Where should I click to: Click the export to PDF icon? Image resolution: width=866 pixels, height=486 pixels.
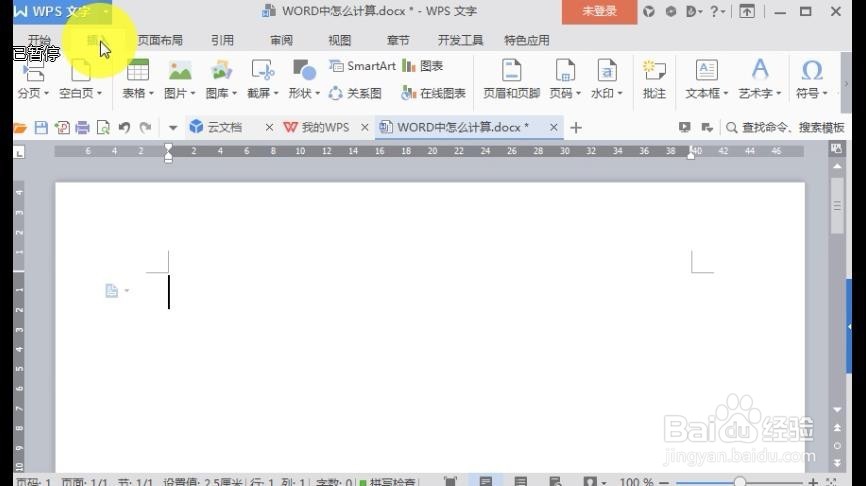[62, 128]
